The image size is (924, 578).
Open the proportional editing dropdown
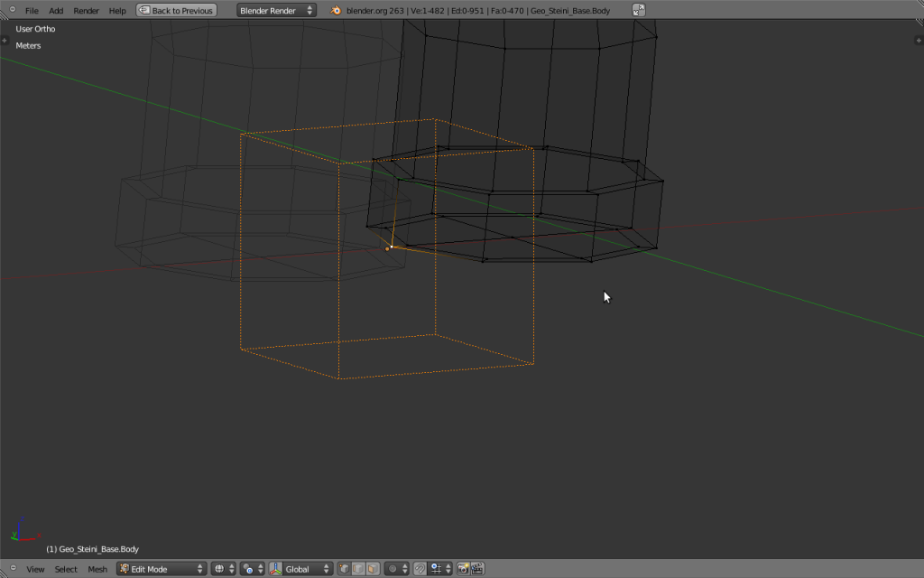(x=397, y=569)
